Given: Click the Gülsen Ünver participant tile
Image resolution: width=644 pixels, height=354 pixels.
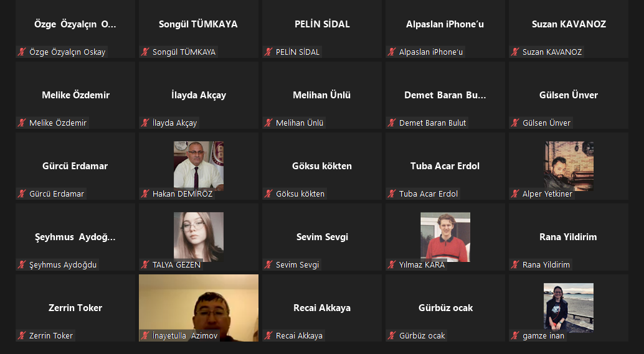Looking at the screenshot, I should tap(569, 95).
